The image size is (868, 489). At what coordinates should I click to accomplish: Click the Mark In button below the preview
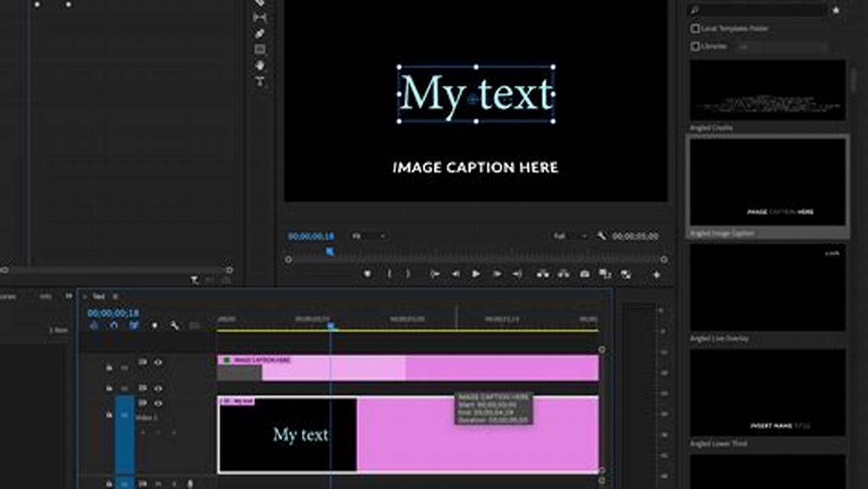click(x=390, y=272)
